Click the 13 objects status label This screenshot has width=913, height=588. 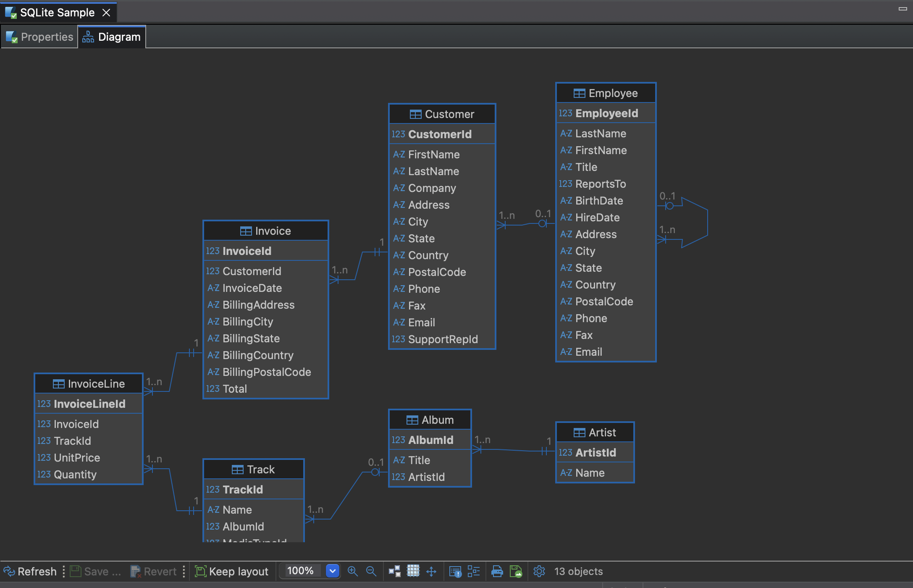point(578,571)
